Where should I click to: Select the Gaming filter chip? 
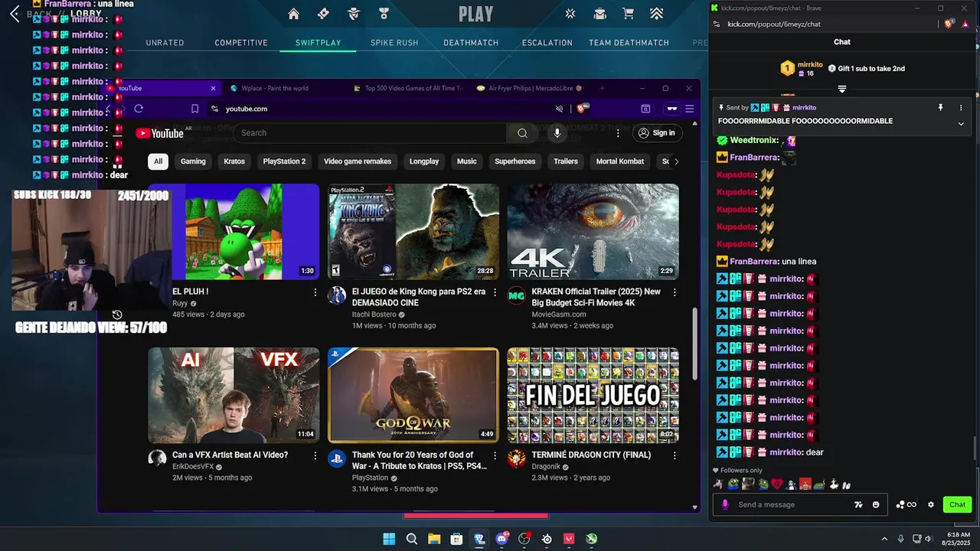click(x=193, y=161)
